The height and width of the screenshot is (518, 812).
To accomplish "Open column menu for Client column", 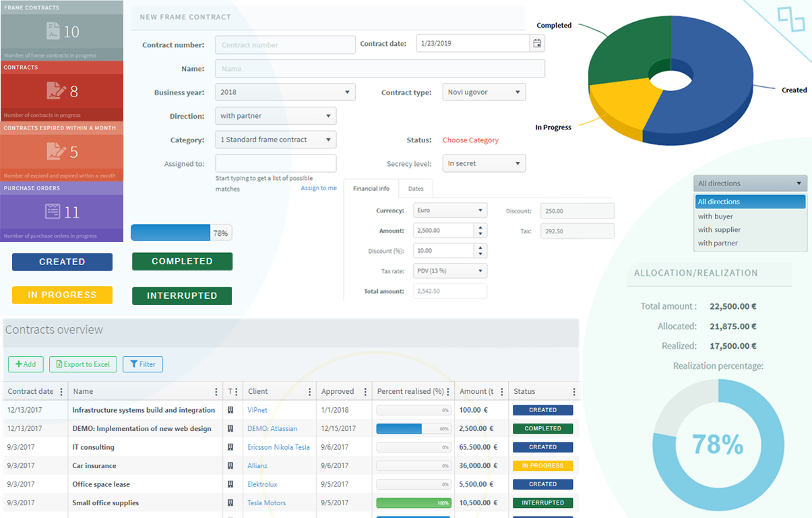I will click(310, 392).
